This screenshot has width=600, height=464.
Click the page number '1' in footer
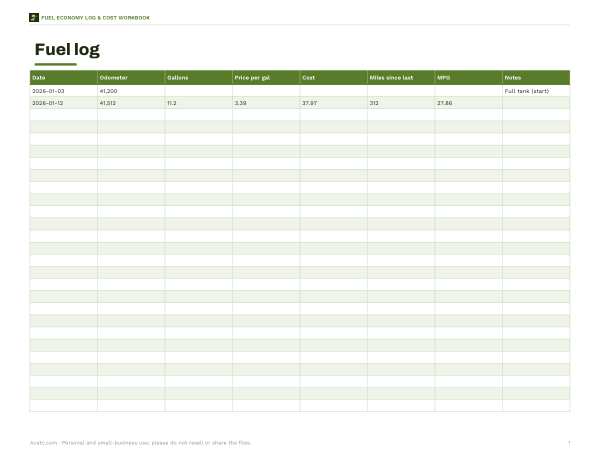click(569, 443)
